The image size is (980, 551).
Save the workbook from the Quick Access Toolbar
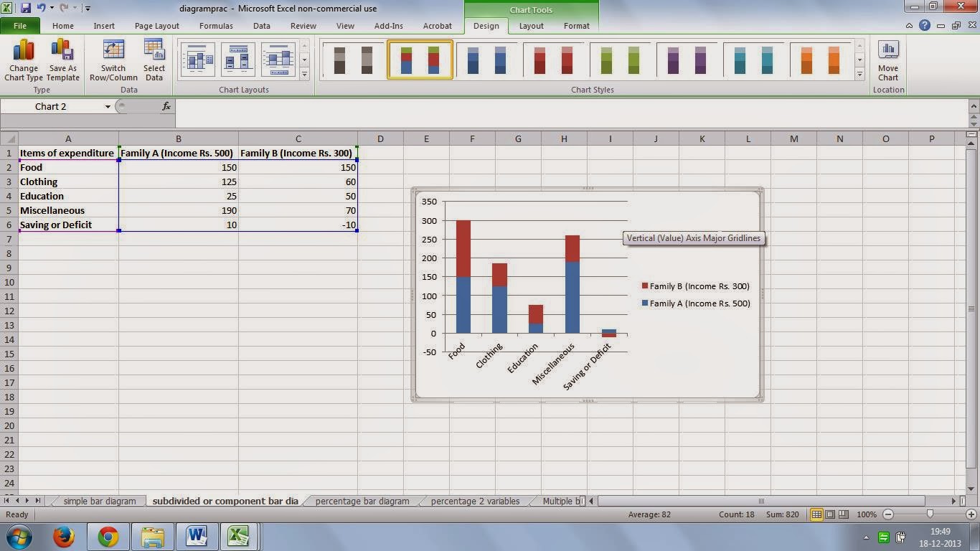[x=26, y=9]
